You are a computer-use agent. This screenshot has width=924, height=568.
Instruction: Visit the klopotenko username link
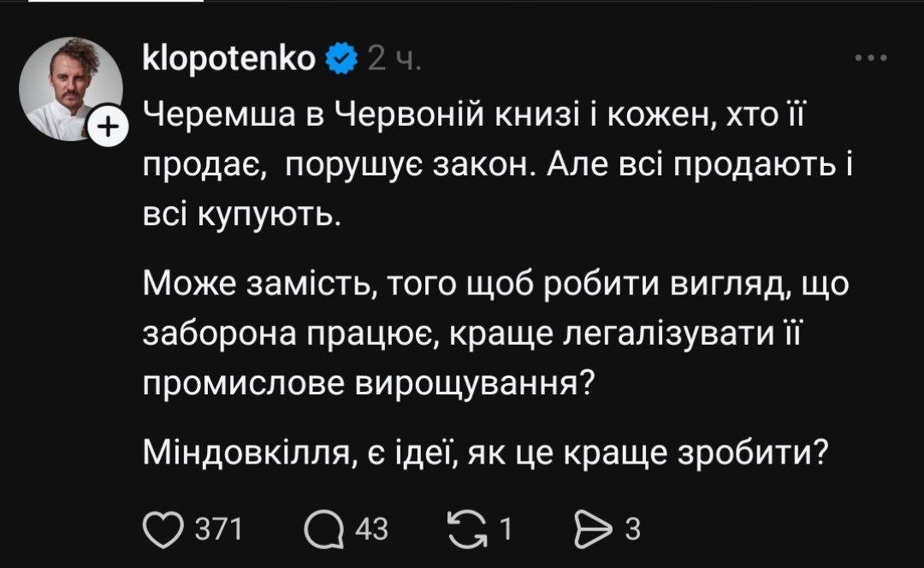229,58
